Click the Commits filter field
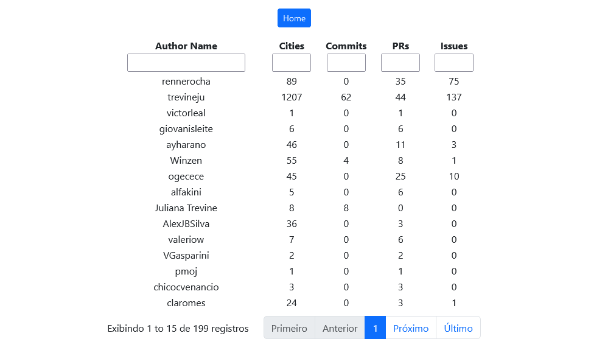This screenshot has height=364, width=591. click(346, 62)
